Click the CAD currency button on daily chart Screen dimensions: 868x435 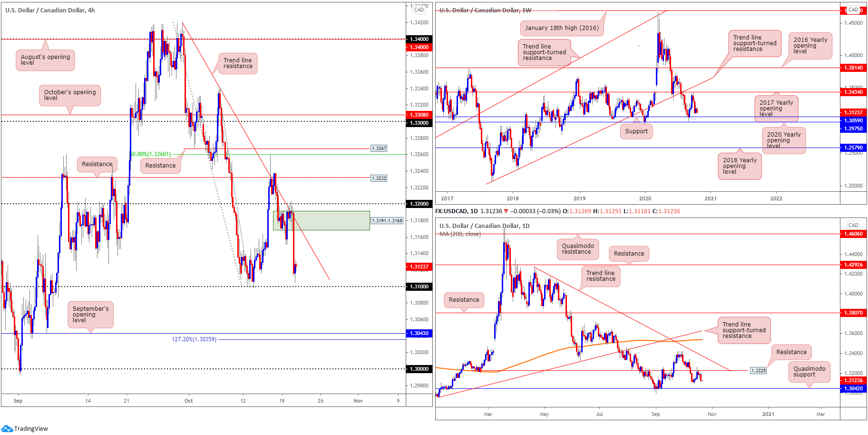pyautogui.click(x=853, y=225)
